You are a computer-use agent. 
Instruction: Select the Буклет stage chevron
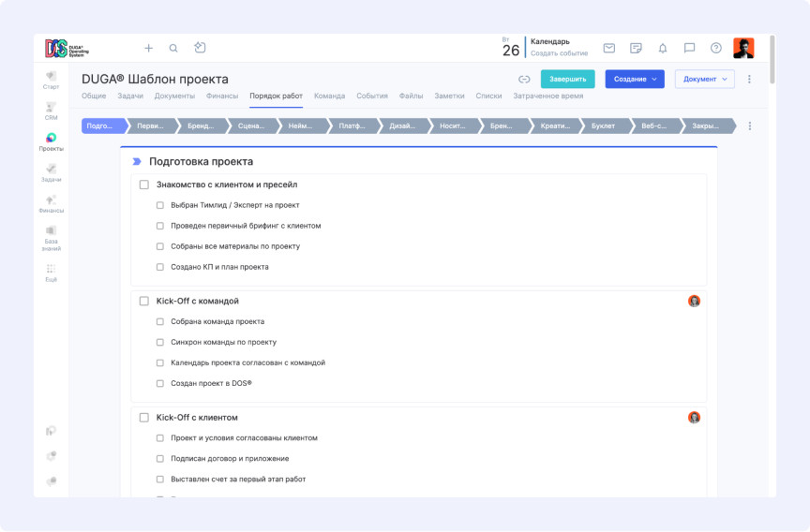[605, 126]
